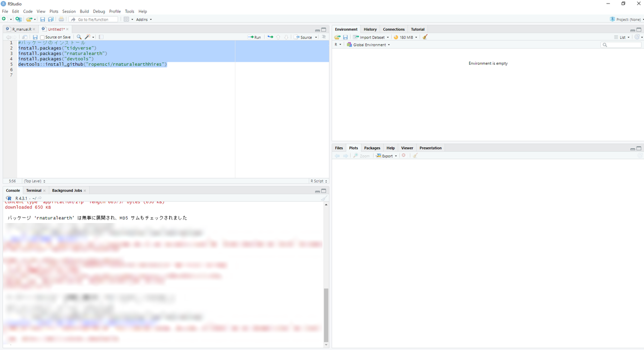Image resolution: width=644 pixels, height=350 pixels.
Task: Click the workspace panes layout icon
Action: tap(126, 19)
